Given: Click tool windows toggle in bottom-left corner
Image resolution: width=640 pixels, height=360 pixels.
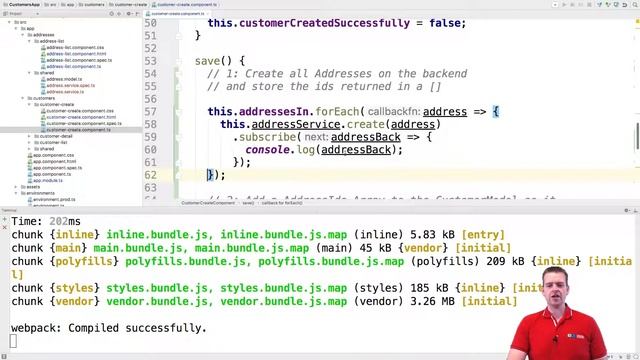Looking at the screenshot, I should point(4,357).
